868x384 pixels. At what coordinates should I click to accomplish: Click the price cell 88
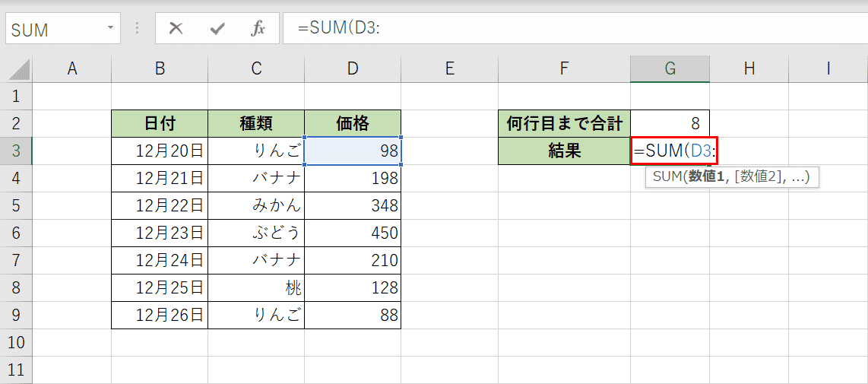(353, 315)
